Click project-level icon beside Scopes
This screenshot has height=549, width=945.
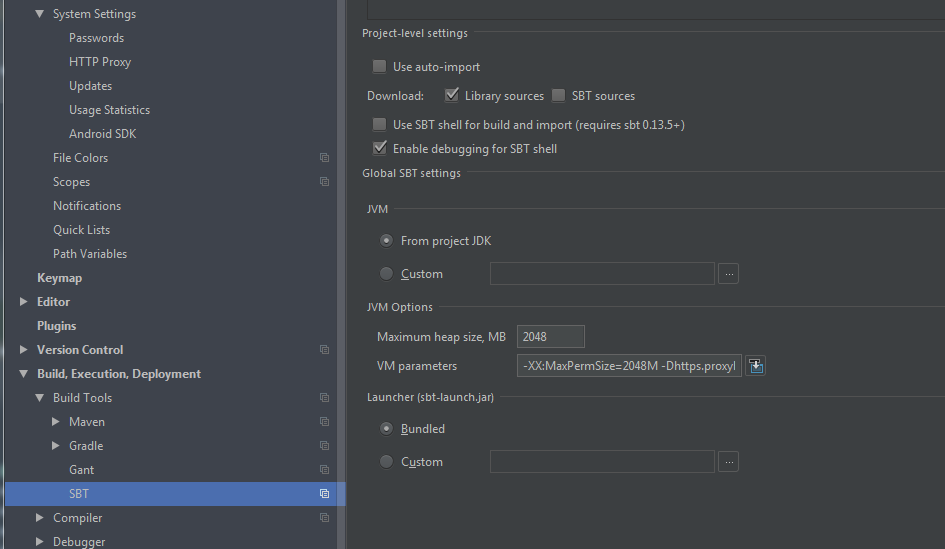324,182
